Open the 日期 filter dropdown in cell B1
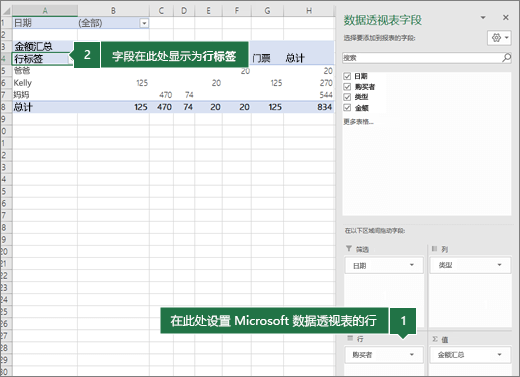Viewport: 520px width, 377px height. pyautogui.click(x=144, y=23)
